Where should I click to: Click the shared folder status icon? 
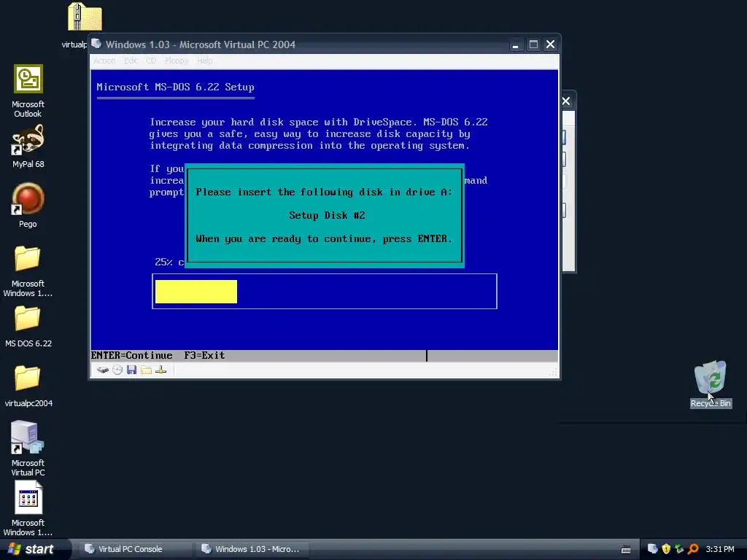point(146,370)
